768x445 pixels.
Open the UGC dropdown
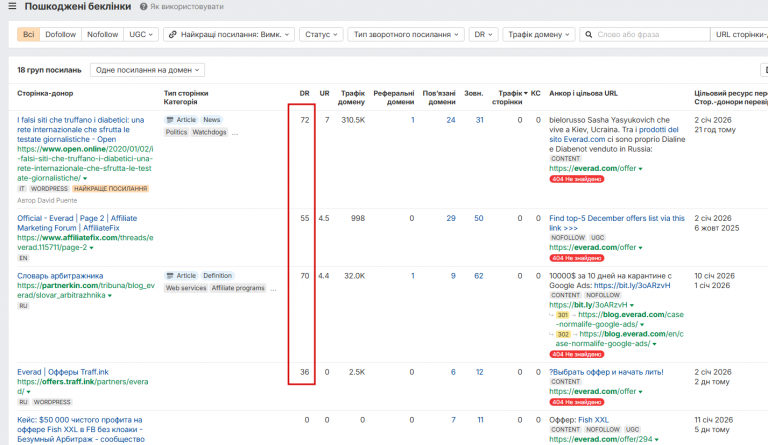[x=140, y=34]
